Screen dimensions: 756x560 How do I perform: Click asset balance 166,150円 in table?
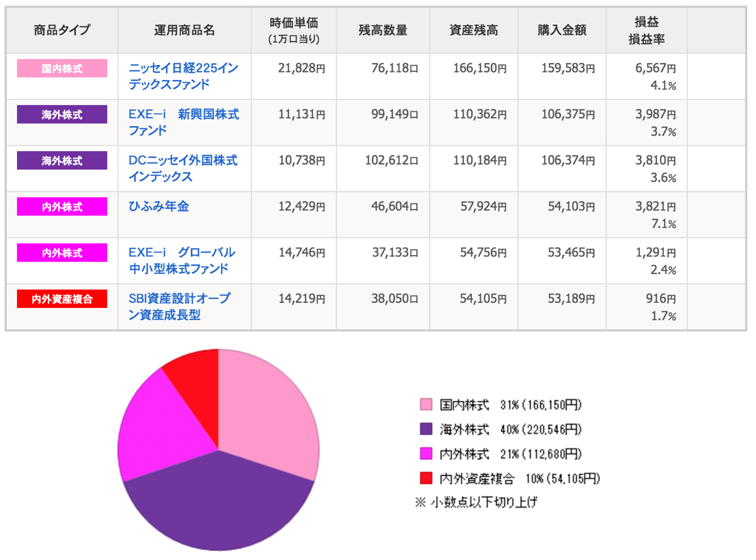(x=479, y=68)
